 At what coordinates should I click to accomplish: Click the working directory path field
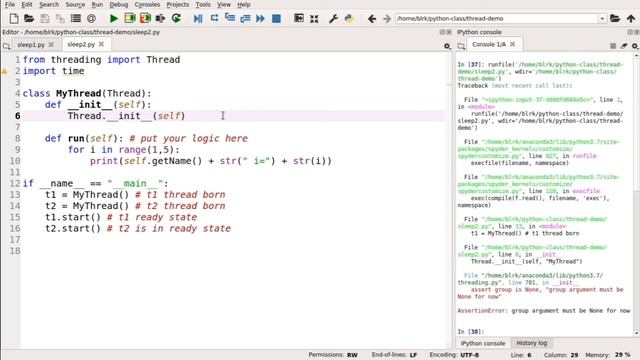pyautogui.click(x=497, y=18)
